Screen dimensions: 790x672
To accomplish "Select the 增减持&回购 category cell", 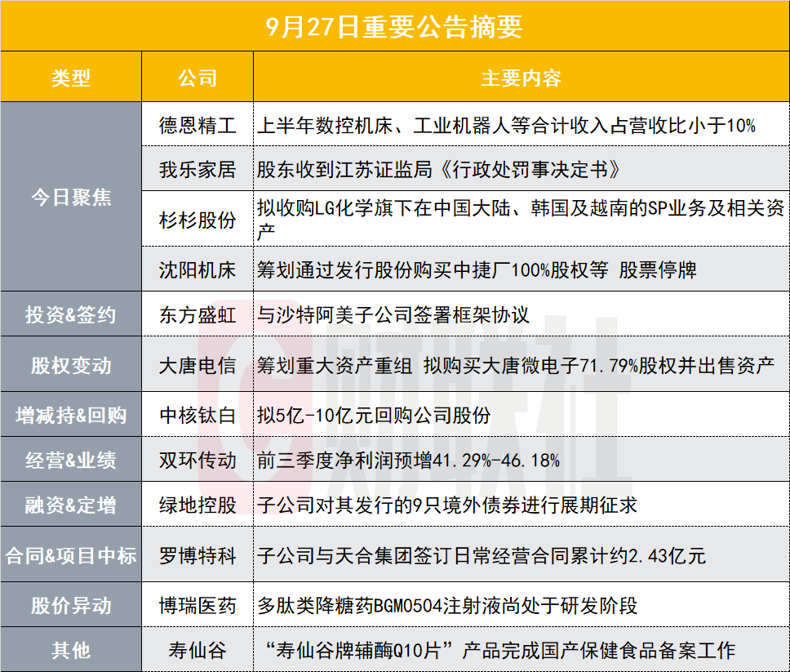I will click(x=71, y=415).
